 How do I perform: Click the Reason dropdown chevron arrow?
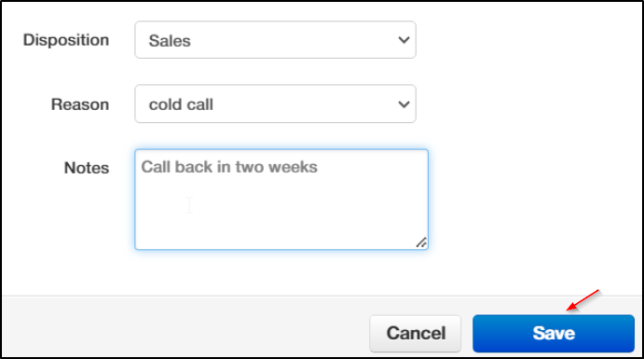point(404,104)
